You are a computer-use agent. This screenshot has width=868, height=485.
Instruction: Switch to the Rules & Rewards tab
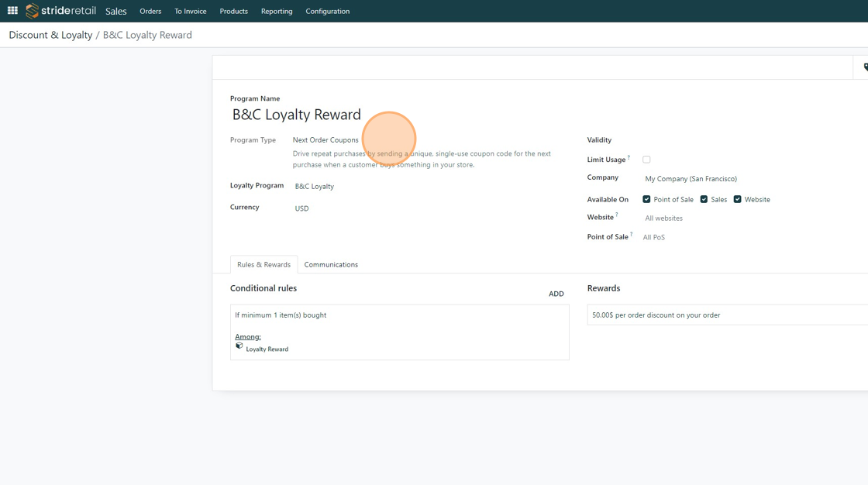(x=264, y=265)
